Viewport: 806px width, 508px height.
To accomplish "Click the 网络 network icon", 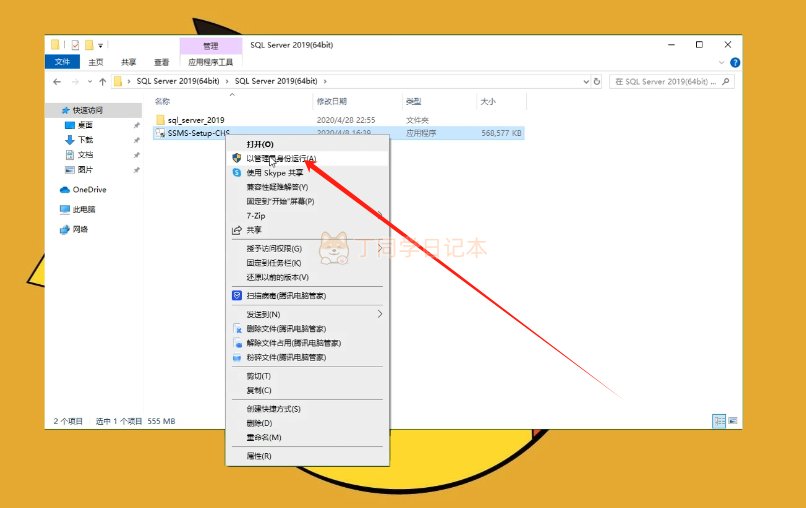I will (x=65, y=229).
